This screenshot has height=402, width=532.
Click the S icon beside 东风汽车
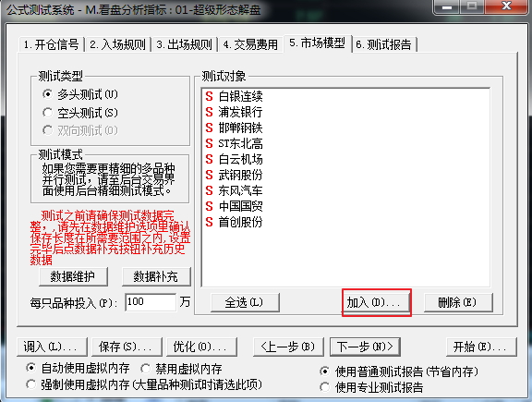tap(209, 190)
